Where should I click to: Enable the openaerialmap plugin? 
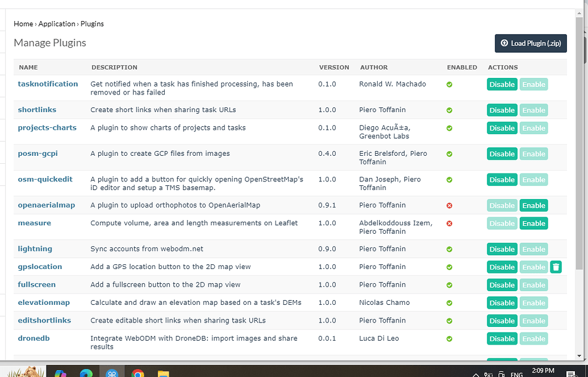[533, 205]
